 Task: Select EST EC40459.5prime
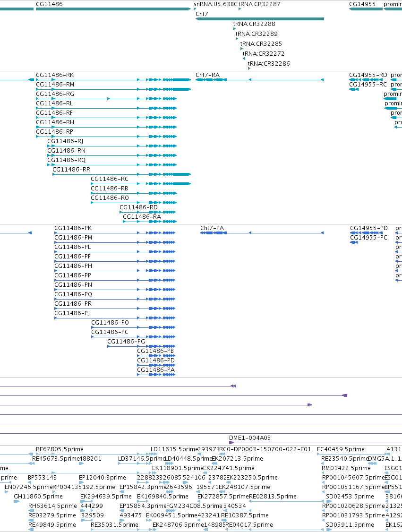click(341, 449)
